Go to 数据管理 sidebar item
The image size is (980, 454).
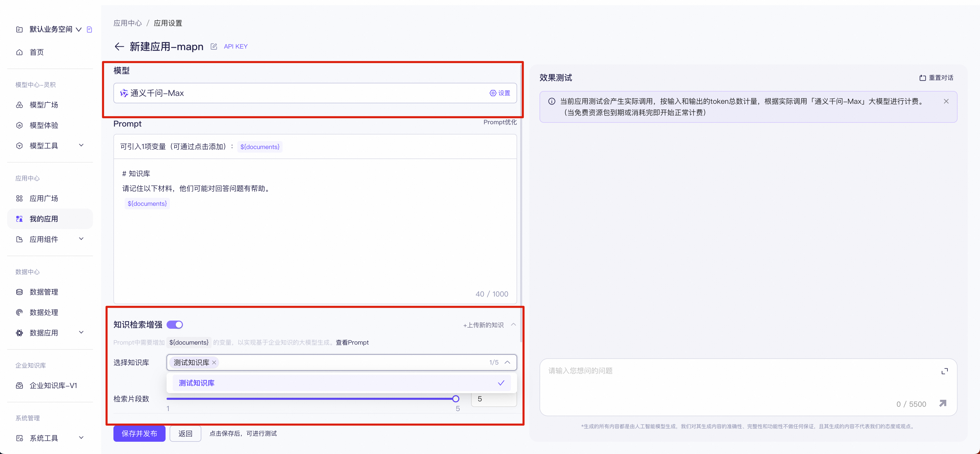coord(44,292)
